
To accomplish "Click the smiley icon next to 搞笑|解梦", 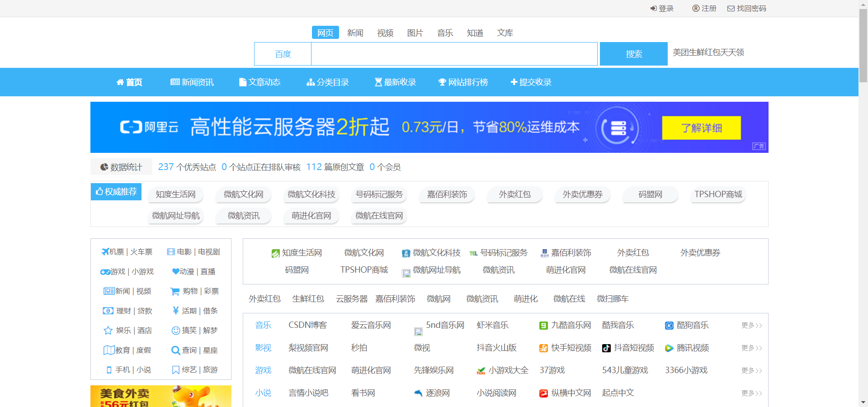I will click(x=175, y=331).
